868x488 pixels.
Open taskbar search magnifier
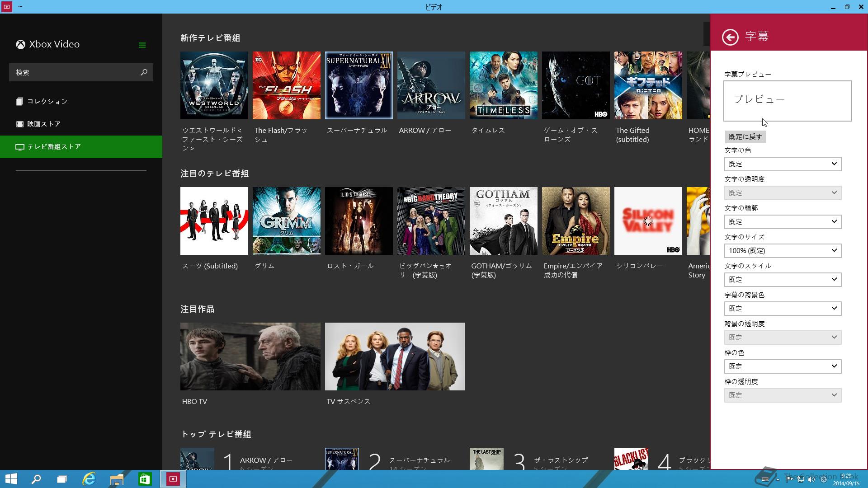pyautogui.click(x=36, y=479)
